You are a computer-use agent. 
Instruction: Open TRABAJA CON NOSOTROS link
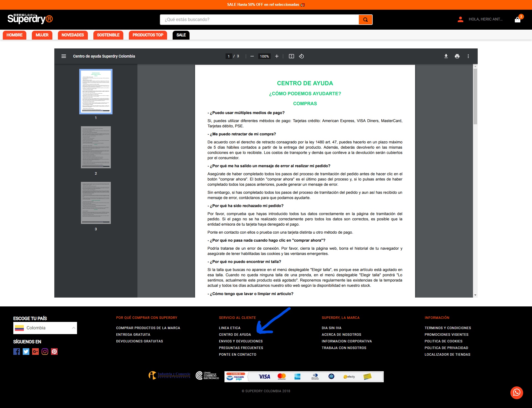pyautogui.click(x=344, y=348)
